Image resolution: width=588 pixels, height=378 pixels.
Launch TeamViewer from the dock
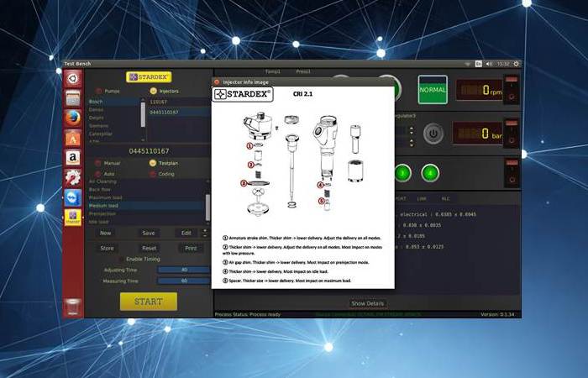pyautogui.click(x=72, y=197)
